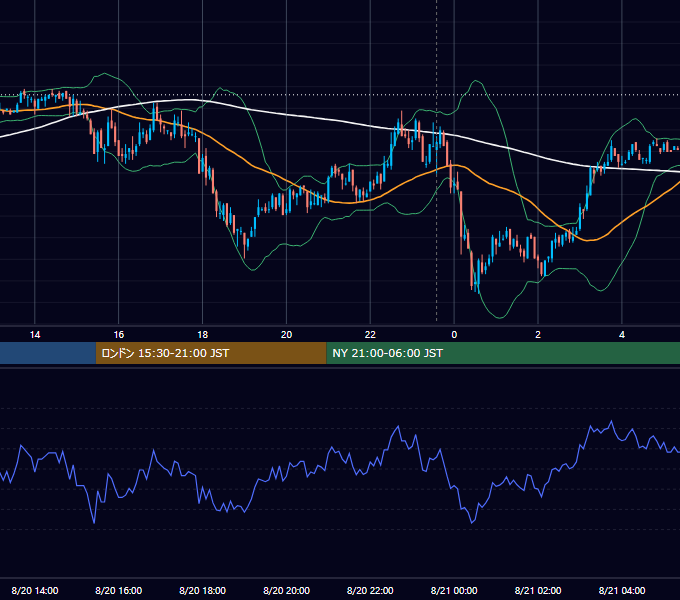Click the 8/20 16:00 label on oscillator axis
The height and width of the screenshot is (600, 680).
coord(118,590)
